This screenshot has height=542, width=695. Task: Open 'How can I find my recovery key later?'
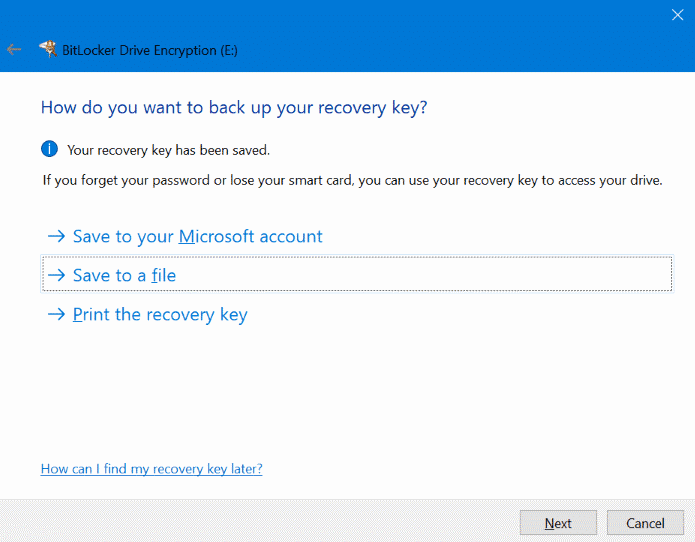coord(151,469)
